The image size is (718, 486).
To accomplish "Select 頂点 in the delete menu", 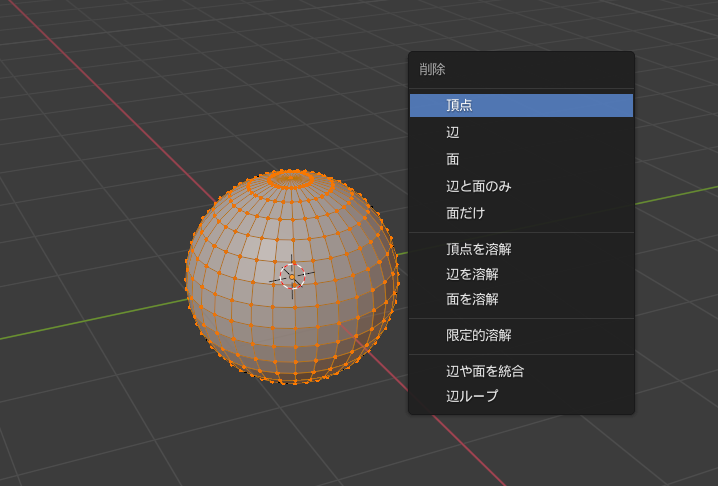I will click(521, 105).
